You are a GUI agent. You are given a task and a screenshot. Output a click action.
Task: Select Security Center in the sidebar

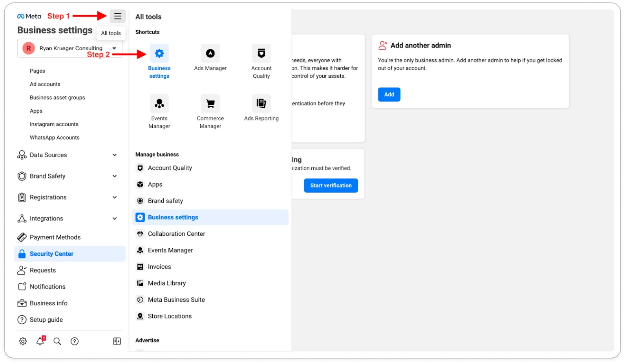point(51,254)
